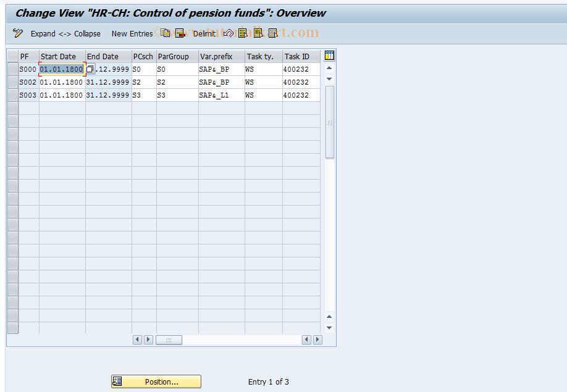Click PCsch cell S3
Image resolution: width=567 pixels, height=392 pixels.
coord(144,95)
